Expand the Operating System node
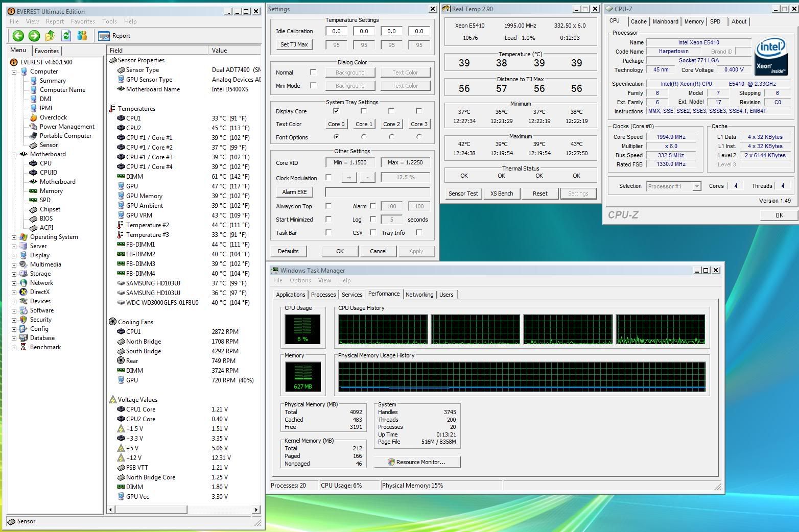Image resolution: width=799 pixels, height=532 pixels. [14, 237]
